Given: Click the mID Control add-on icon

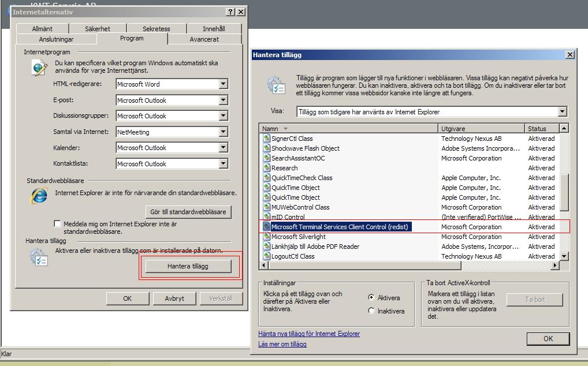Looking at the screenshot, I should (x=266, y=216).
